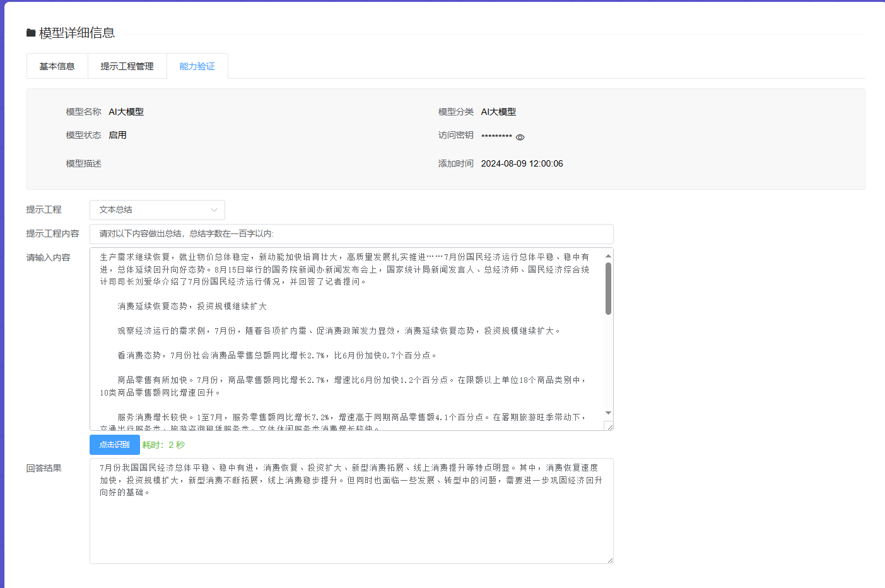This screenshot has height=588, width=885.
Task: Click the 提示工程 label
Action: tap(44, 209)
